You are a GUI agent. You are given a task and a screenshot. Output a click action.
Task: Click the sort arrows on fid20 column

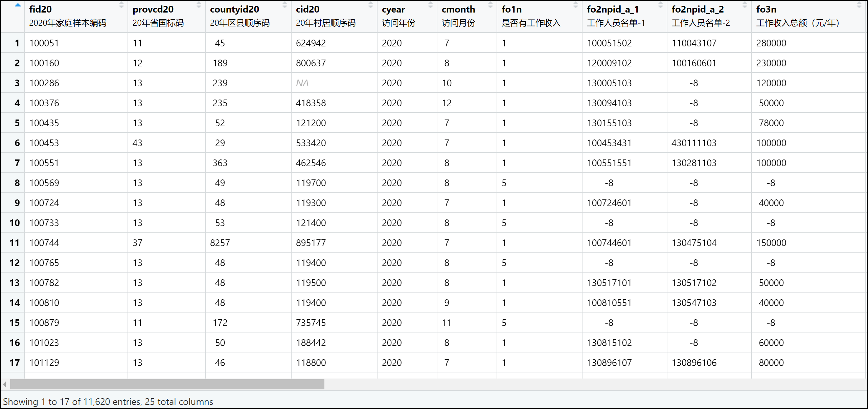point(121,5)
